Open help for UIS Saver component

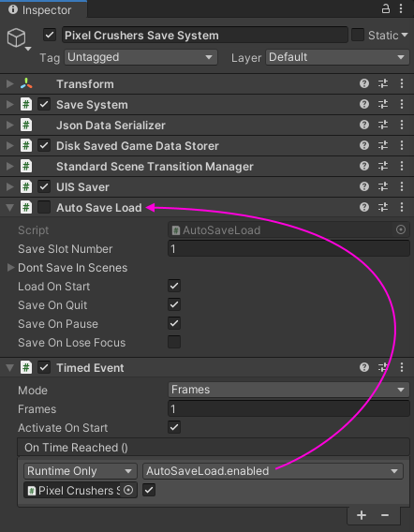coord(364,186)
